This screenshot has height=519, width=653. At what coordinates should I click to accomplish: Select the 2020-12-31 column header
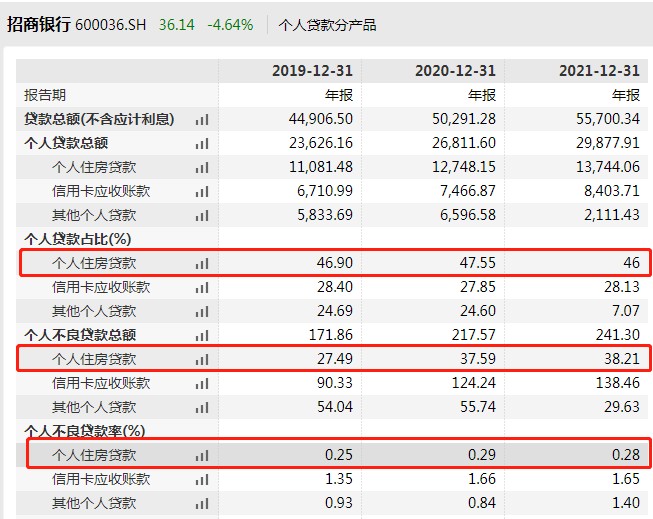point(455,71)
